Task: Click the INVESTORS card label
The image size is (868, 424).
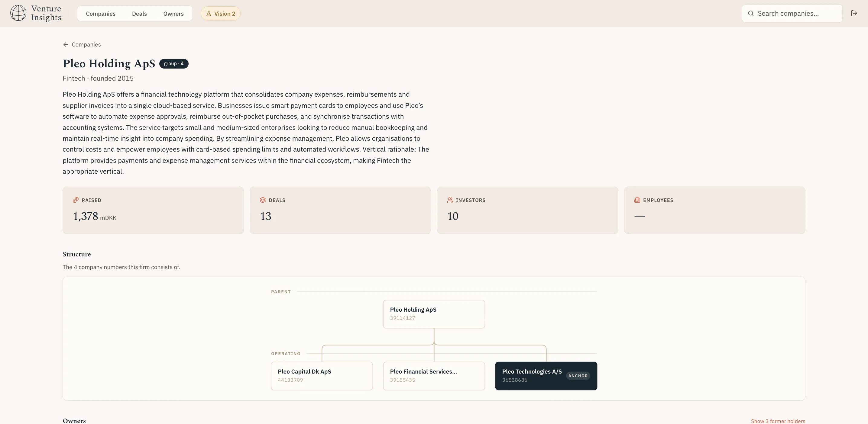Action: click(x=471, y=201)
